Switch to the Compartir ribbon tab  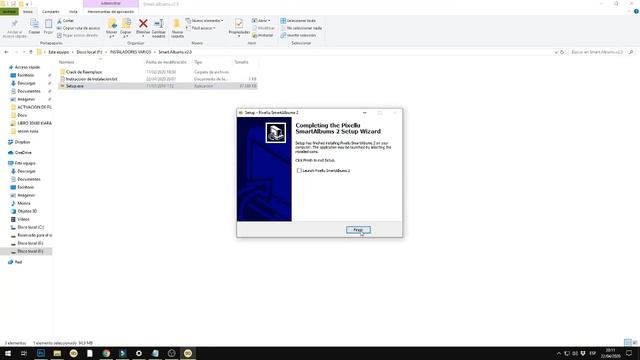pyautogui.click(x=51, y=12)
